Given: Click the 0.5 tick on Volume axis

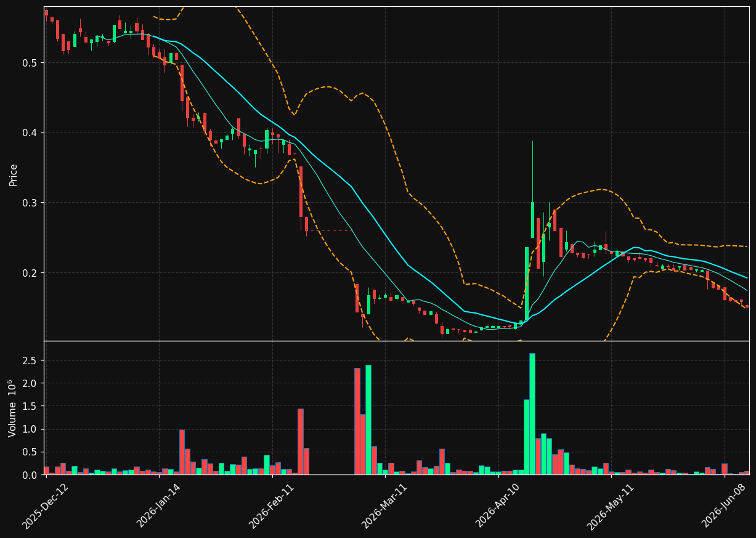Looking at the screenshot, I should (31, 452).
